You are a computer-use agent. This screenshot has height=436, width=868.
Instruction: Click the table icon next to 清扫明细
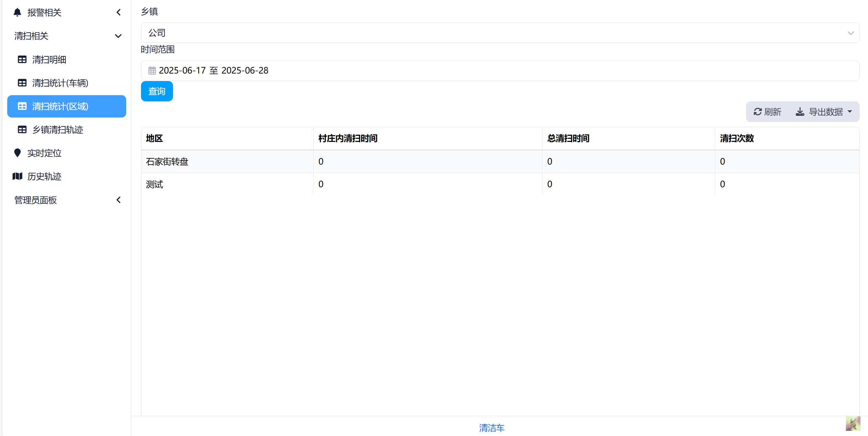coord(22,59)
